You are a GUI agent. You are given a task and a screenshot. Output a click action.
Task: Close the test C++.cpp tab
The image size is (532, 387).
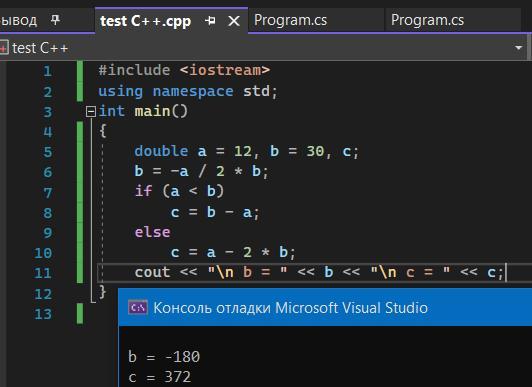(x=234, y=21)
